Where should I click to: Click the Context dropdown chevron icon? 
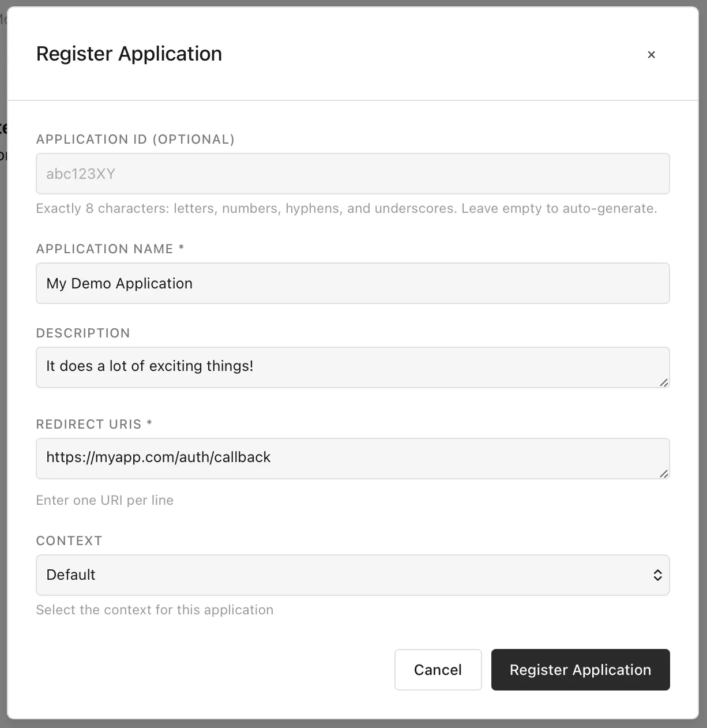pyautogui.click(x=657, y=575)
